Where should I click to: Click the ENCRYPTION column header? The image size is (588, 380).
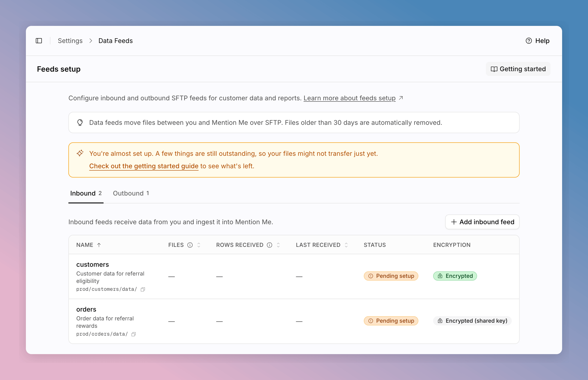click(x=452, y=245)
